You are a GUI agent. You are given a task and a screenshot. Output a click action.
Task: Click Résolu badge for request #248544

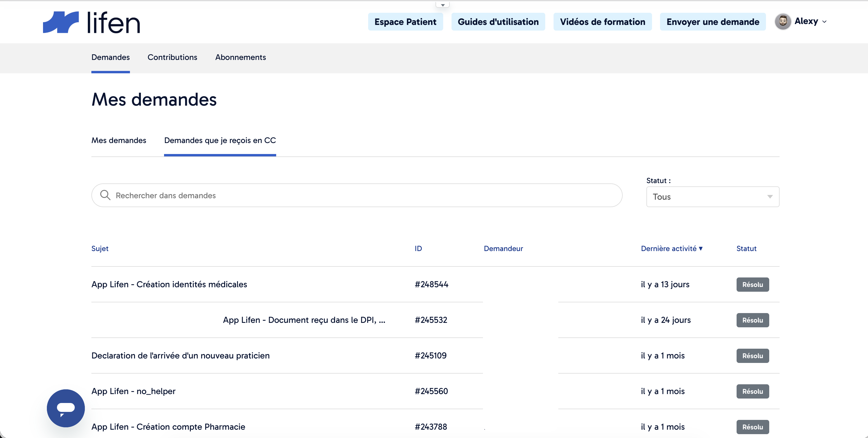tap(752, 285)
